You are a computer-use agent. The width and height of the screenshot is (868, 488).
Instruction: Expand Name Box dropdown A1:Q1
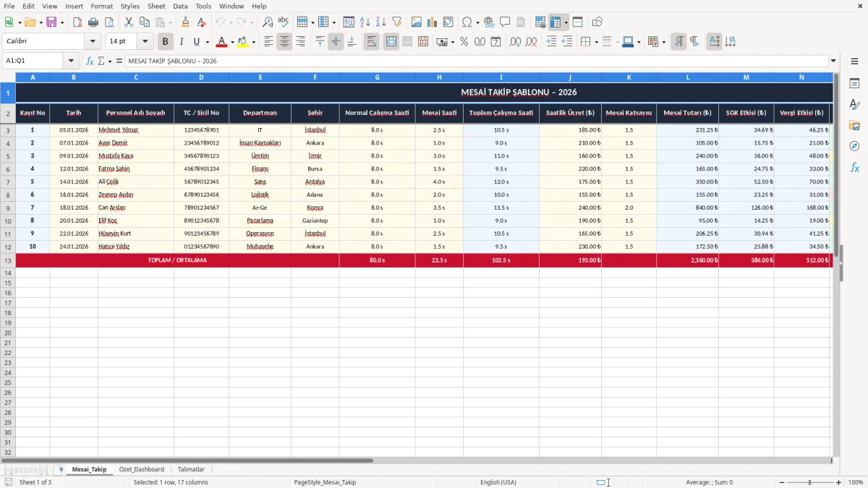[x=71, y=61]
